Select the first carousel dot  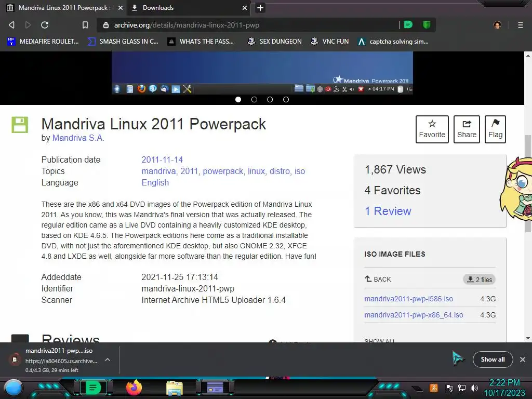(238, 99)
